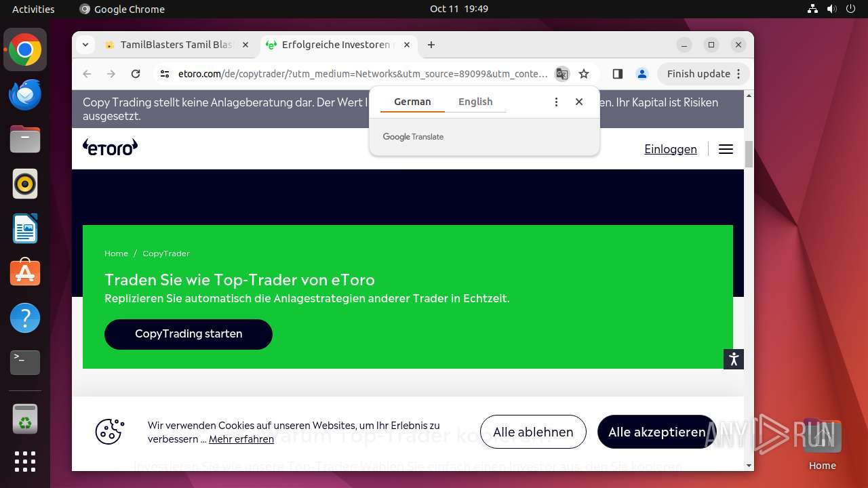
Task: Click Alle ablehnen cookies button
Action: pyautogui.click(x=533, y=432)
